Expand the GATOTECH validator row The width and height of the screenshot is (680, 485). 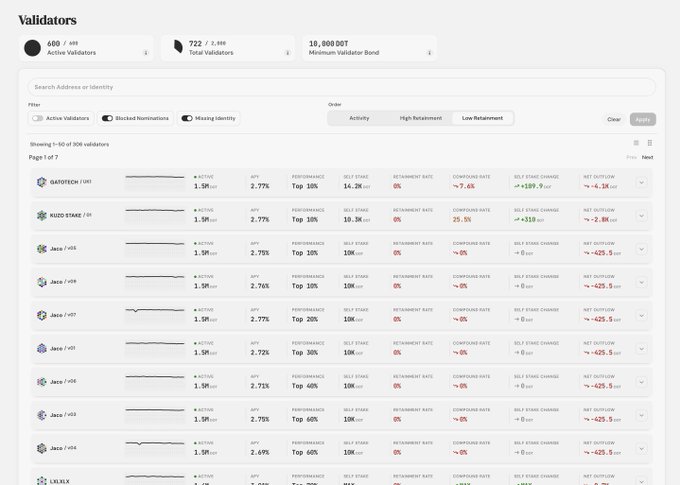(641, 183)
